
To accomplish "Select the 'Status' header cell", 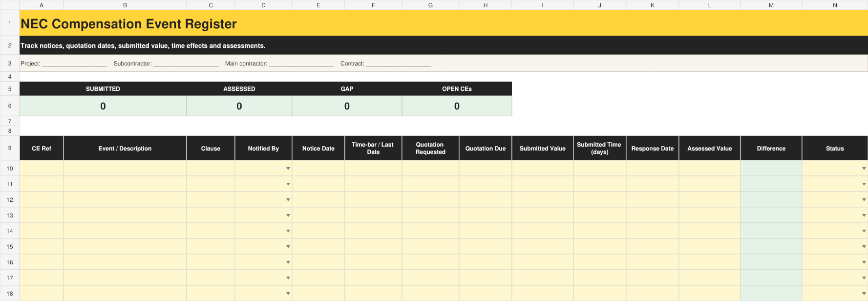I will coord(835,148).
